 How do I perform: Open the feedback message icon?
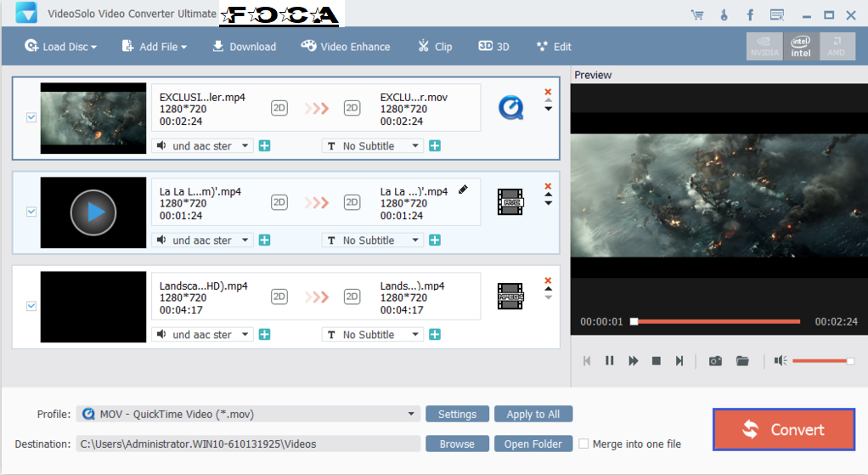pos(777,15)
